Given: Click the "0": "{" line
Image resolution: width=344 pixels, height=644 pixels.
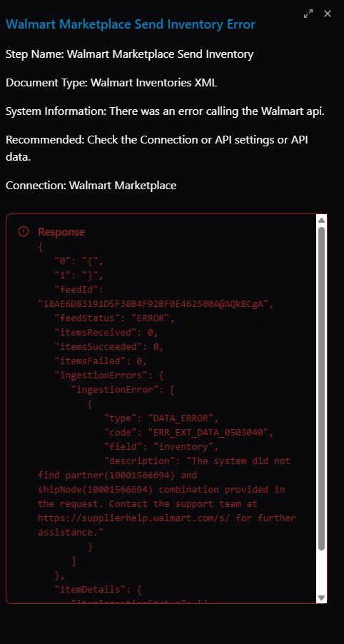Looking at the screenshot, I should 79,261.
